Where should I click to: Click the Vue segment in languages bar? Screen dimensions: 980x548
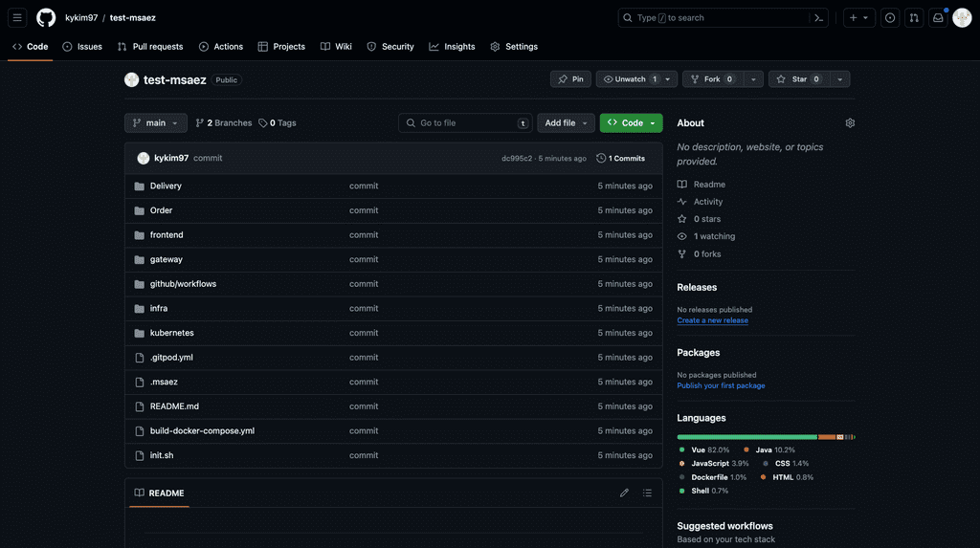point(746,437)
